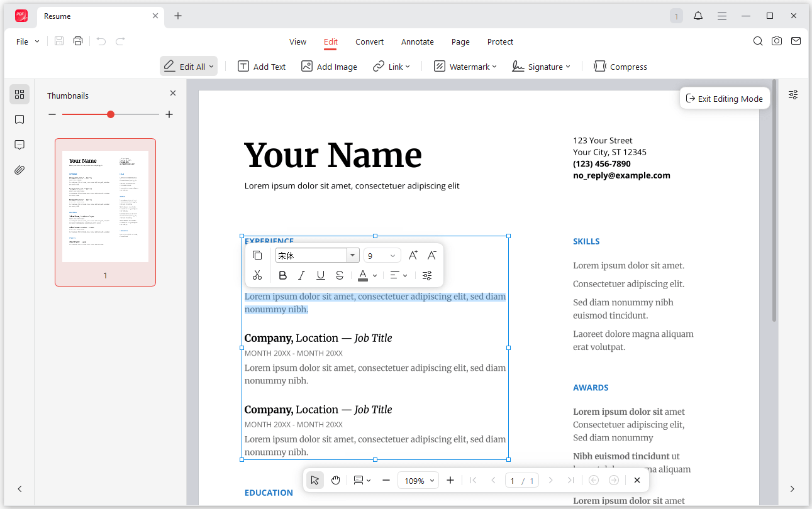Zoom in with the plus icon in bottom bar
The image size is (812, 509).
450,480
